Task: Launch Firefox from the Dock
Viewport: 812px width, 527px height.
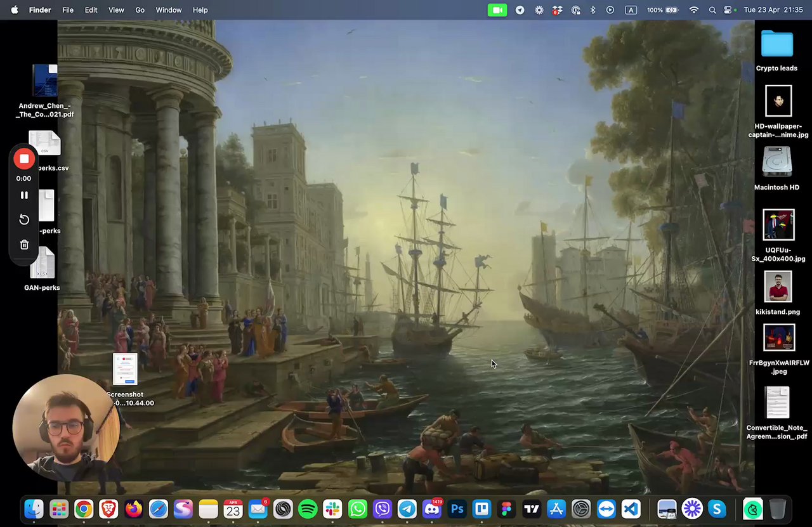Action: (x=133, y=509)
